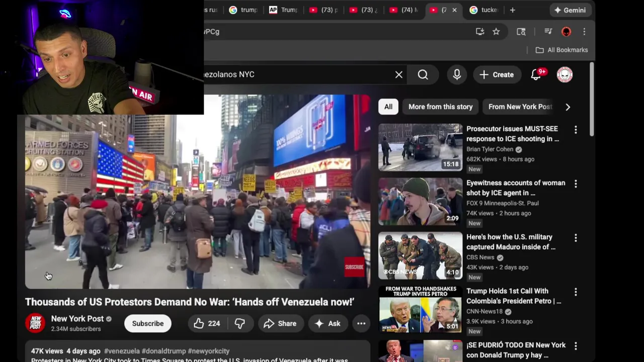The height and width of the screenshot is (362, 644).
Task: Select the 'More from this story' chip
Action: (x=441, y=107)
